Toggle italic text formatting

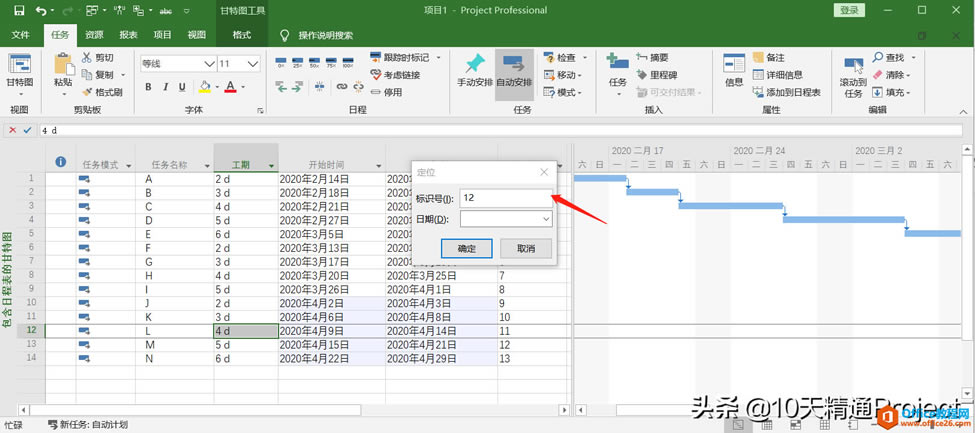coord(165,87)
